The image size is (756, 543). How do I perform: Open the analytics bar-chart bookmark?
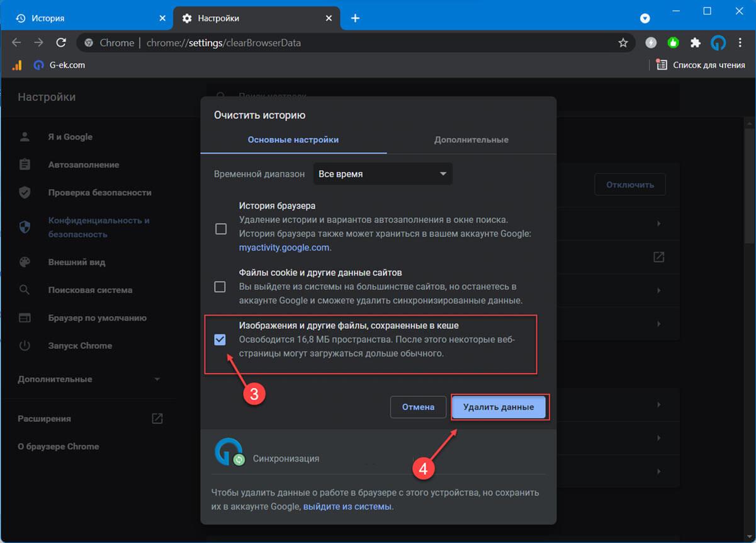click(17, 64)
